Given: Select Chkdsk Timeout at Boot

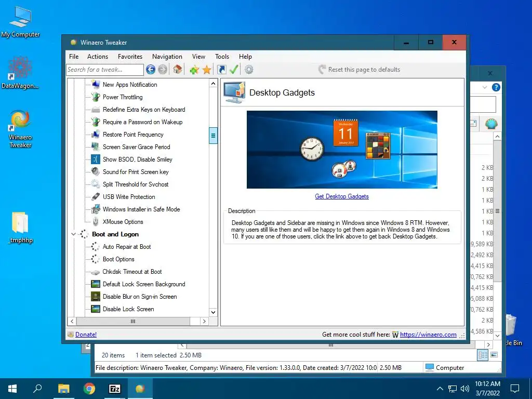Looking at the screenshot, I should [x=132, y=272].
